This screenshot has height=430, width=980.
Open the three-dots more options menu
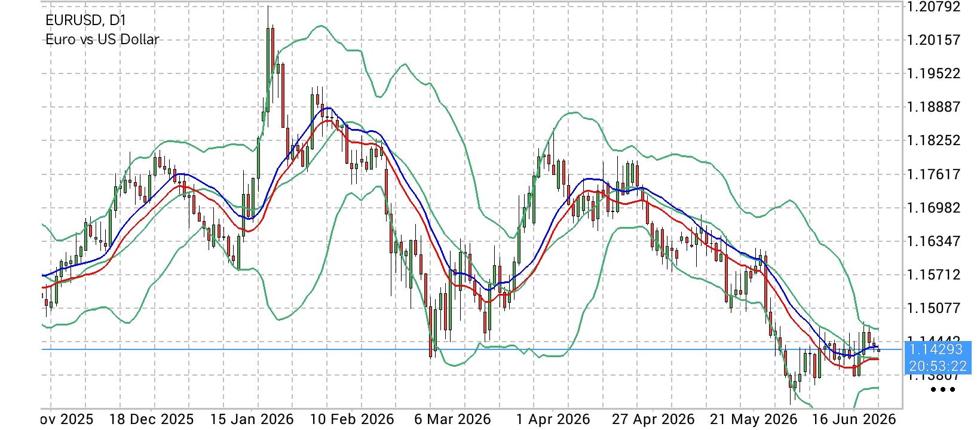[943, 390]
